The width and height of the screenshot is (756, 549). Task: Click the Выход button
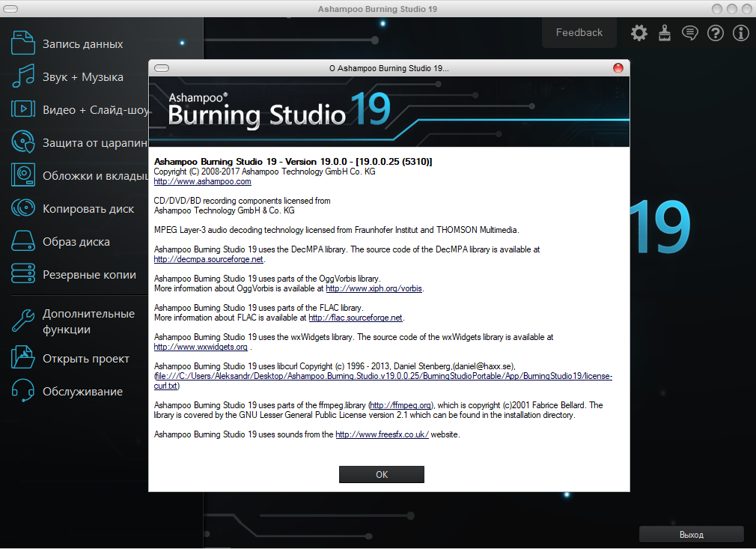(692, 535)
